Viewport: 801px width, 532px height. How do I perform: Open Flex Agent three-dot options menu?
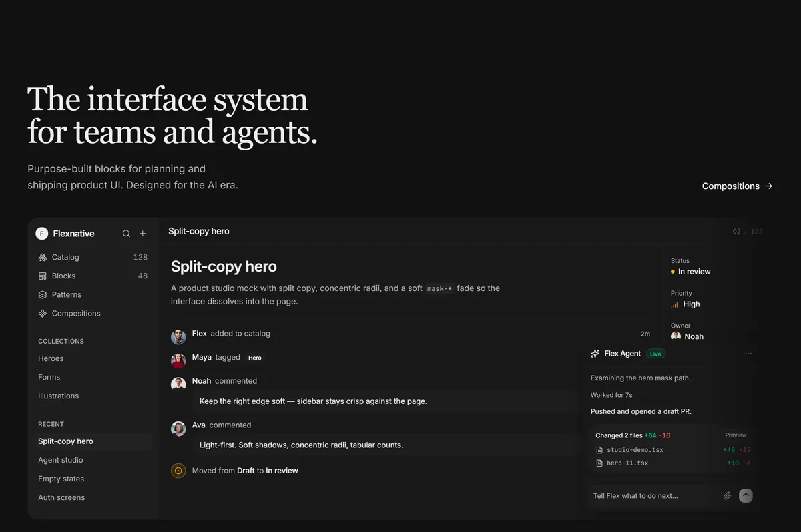tap(748, 354)
